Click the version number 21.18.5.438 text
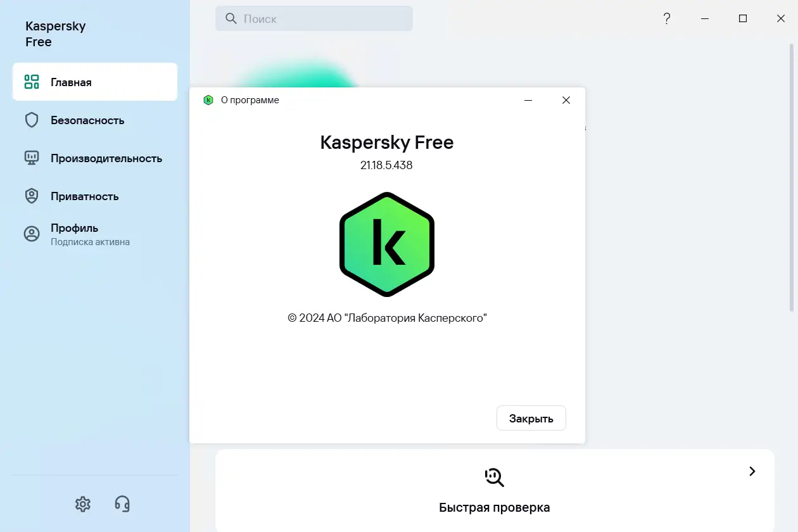798x532 pixels. 387,165
